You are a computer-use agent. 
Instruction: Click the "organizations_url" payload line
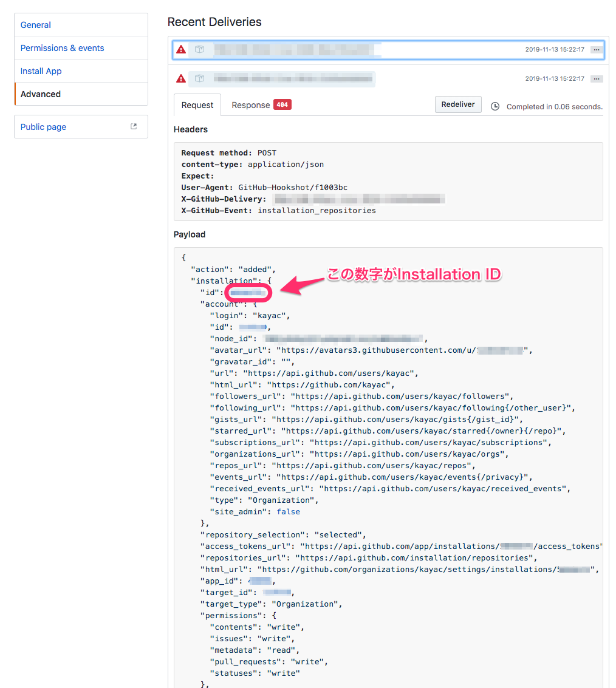[359, 454]
